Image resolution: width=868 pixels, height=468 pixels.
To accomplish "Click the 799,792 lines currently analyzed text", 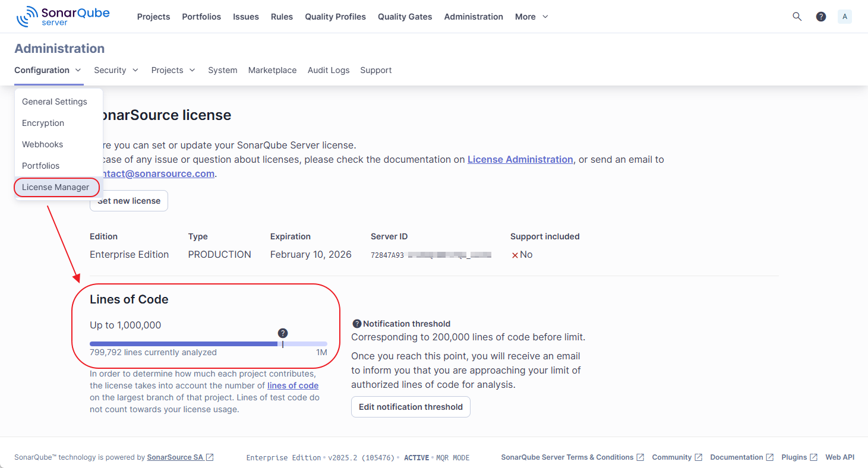I will [x=153, y=352].
